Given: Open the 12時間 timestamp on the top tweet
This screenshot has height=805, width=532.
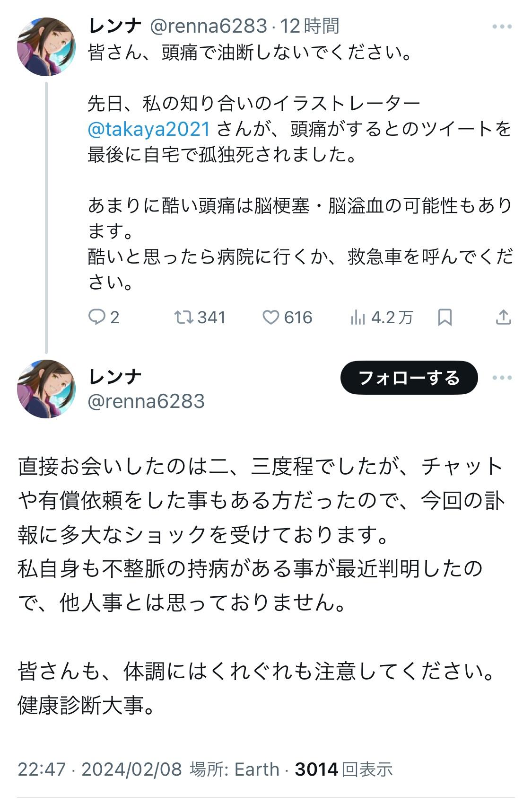Looking at the screenshot, I should pyautogui.click(x=310, y=26).
